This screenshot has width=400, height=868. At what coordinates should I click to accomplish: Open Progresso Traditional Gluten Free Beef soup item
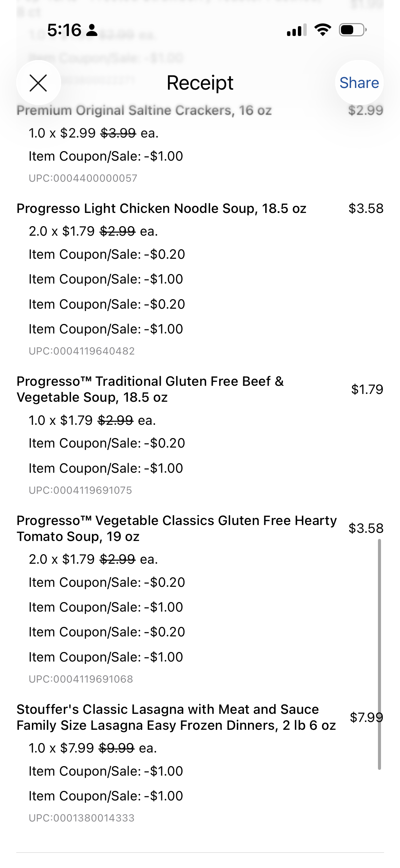click(150, 389)
